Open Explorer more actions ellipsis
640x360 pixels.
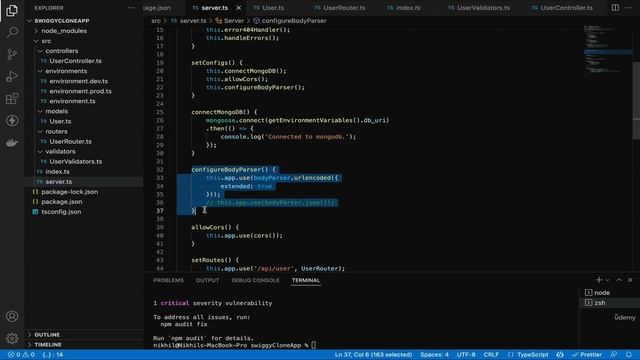point(131,8)
